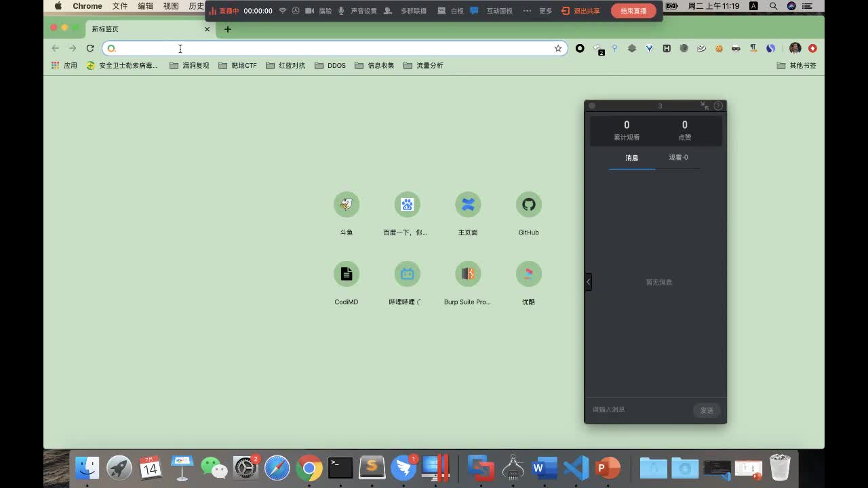Go forward using the forward arrow
The image size is (868, 488).
73,48
